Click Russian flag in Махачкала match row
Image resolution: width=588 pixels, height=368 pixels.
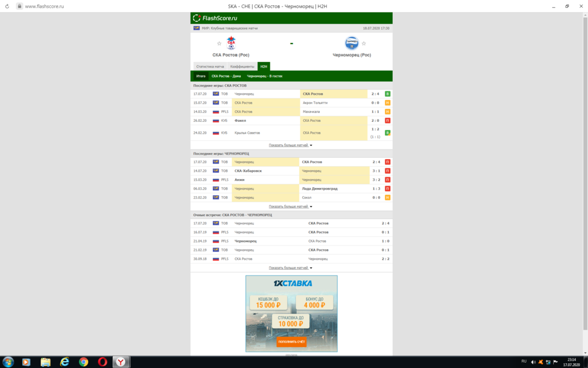(x=216, y=112)
